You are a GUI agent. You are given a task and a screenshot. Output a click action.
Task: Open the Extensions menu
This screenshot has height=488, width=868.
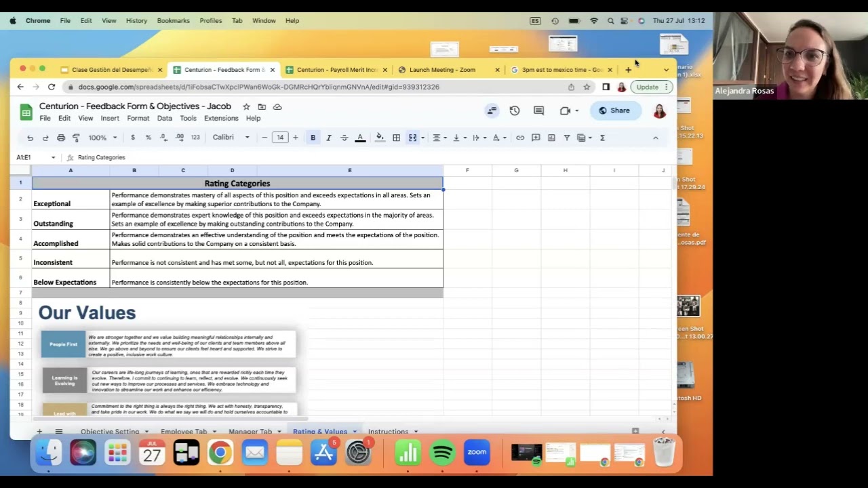(221, 118)
